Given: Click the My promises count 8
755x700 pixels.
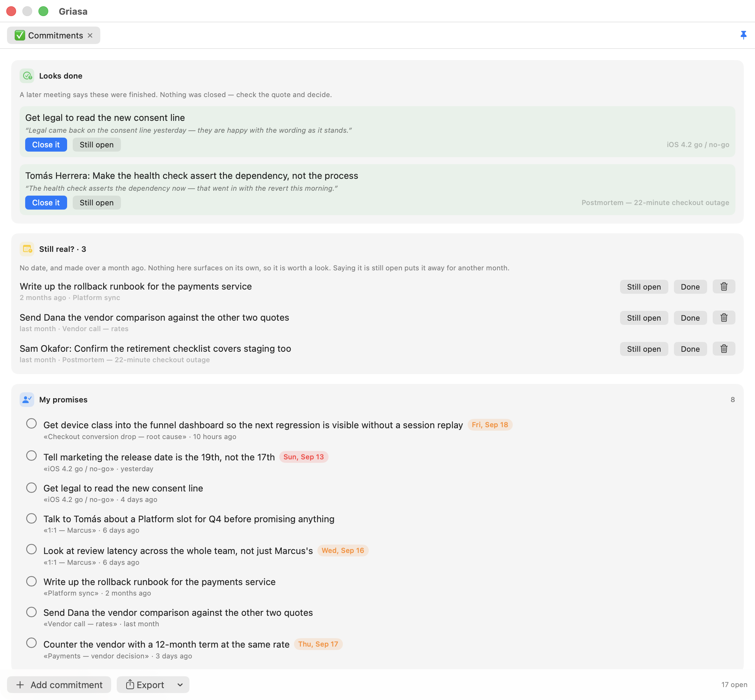Looking at the screenshot, I should click(x=733, y=400).
